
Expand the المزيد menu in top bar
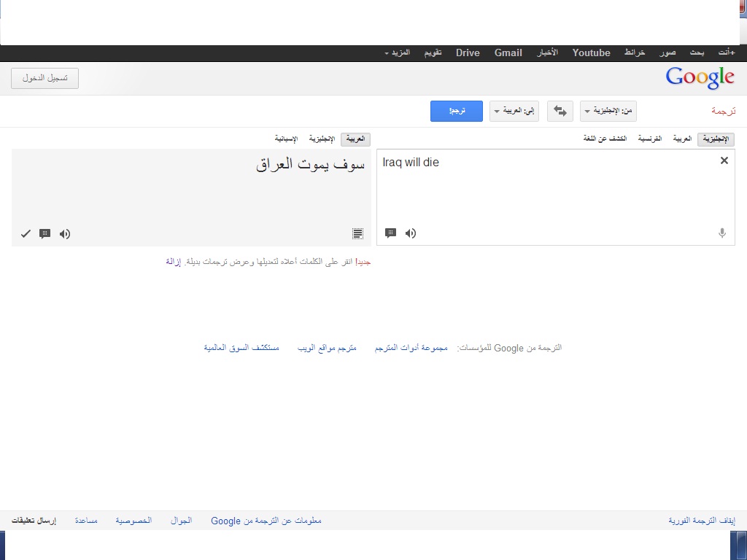point(397,53)
